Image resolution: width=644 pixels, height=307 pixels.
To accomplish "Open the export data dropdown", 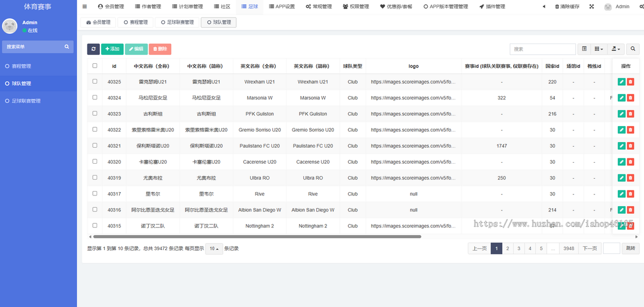I will (x=616, y=49).
